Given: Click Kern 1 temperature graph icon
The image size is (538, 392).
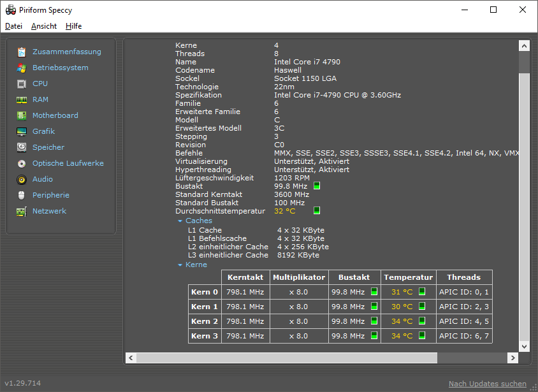Looking at the screenshot, I should pos(422,306).
